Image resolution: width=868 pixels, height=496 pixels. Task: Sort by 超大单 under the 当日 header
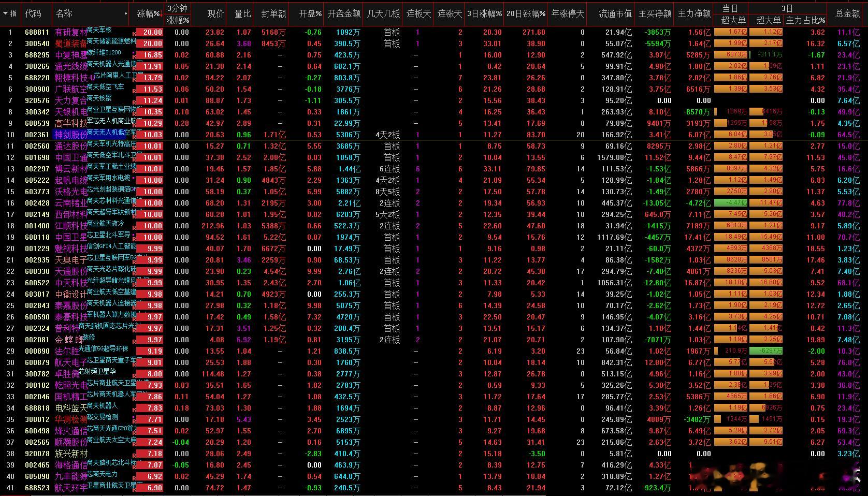733,20
